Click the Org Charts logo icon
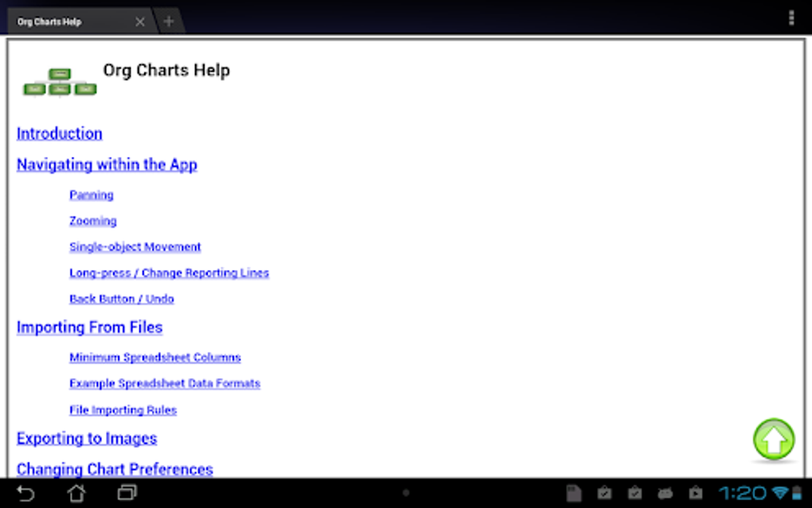812x508 pixels. point(58,81)
